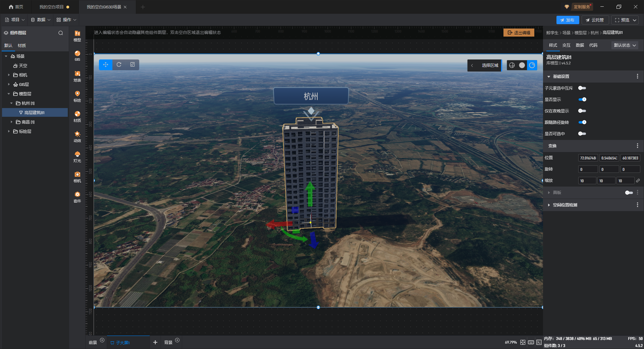The image size is (644, 349).
Task: Click the 退出编辑 button
Action: tap(519, 33)
